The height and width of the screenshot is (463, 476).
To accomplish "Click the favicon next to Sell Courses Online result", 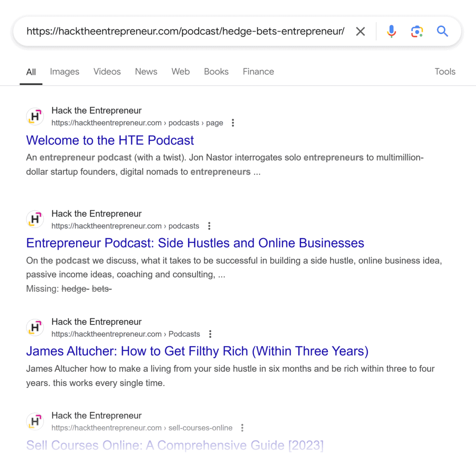I will tap(35, 421).
